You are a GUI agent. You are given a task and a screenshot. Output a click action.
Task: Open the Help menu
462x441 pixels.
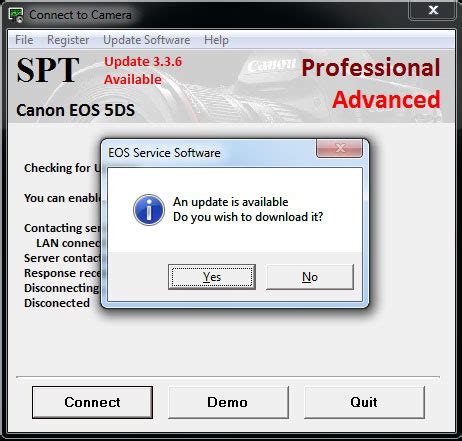pos(216,40)
